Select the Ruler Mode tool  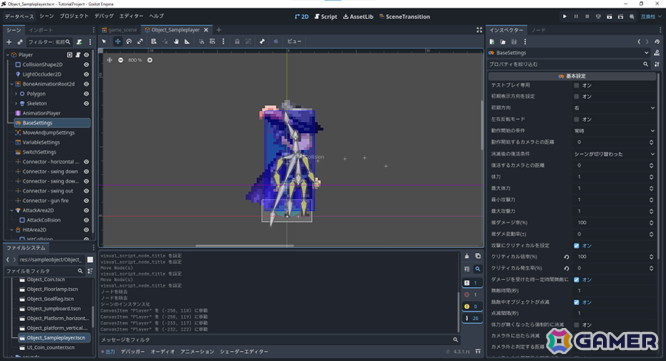pyautogui.click(x=187, y=41)
